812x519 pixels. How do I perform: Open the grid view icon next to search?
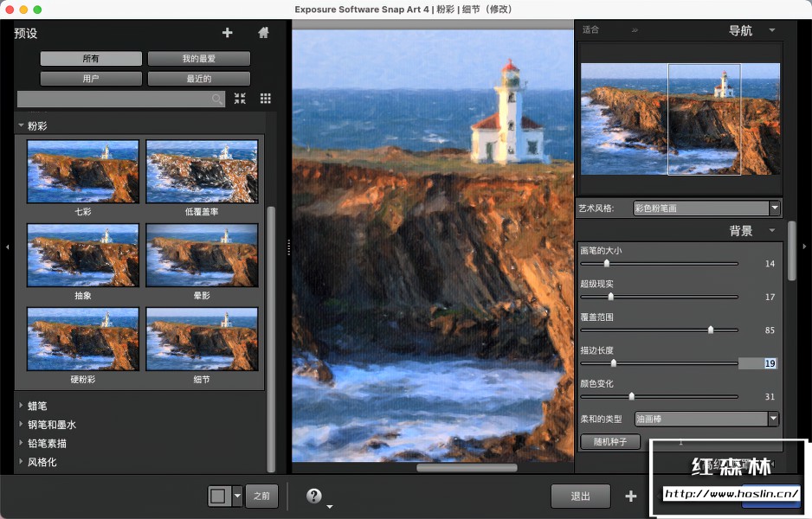265,99
